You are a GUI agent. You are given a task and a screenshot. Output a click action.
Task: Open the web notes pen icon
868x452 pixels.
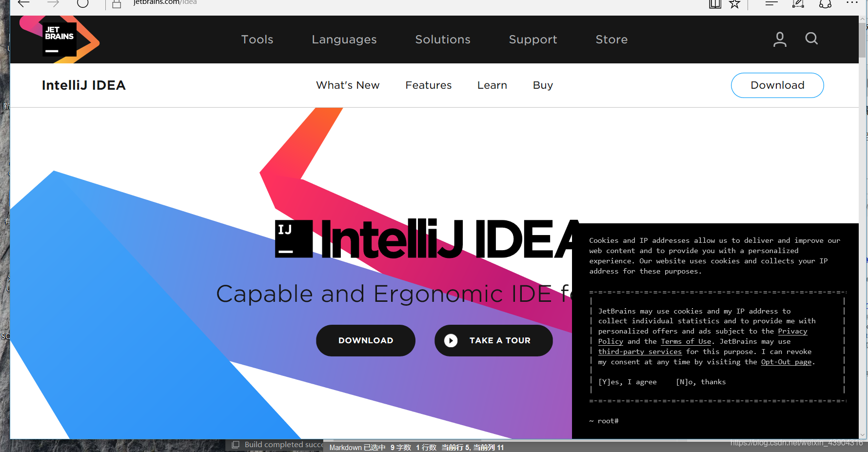coord(798,4)
